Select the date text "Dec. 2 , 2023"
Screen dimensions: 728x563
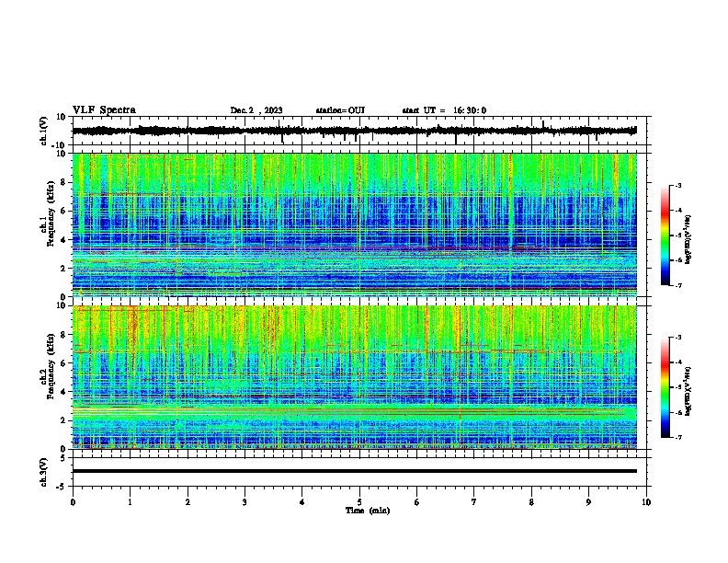pyautogui.click(x=256, y=110)
